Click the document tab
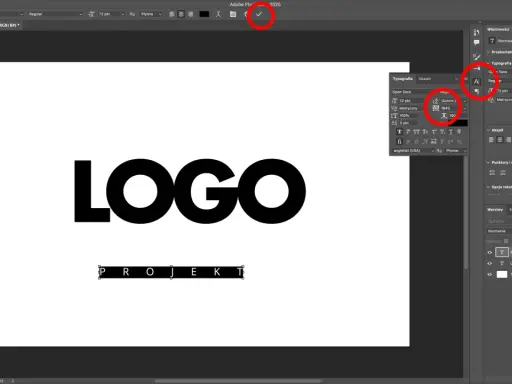Viewport: 512px width, 384px height. pyautogui.click(x=11, y=25)
